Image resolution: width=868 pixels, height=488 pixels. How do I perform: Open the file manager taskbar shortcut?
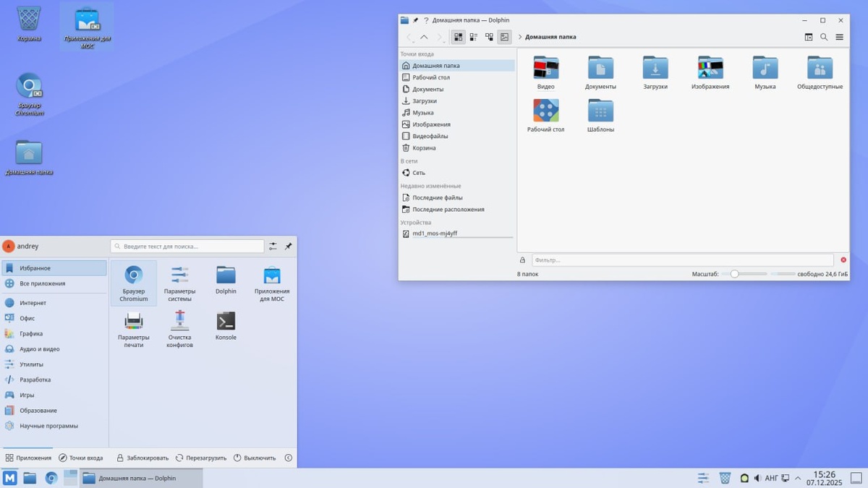tap(30, 478)
